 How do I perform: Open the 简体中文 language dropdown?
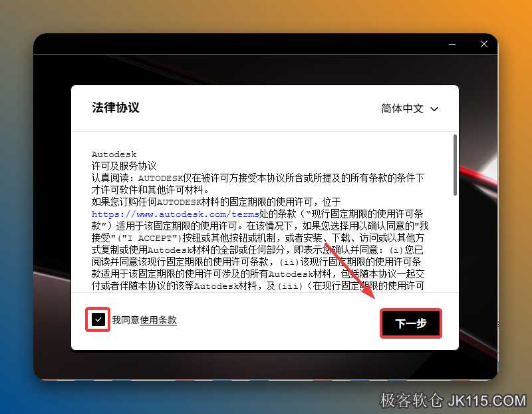coord(410,108)
